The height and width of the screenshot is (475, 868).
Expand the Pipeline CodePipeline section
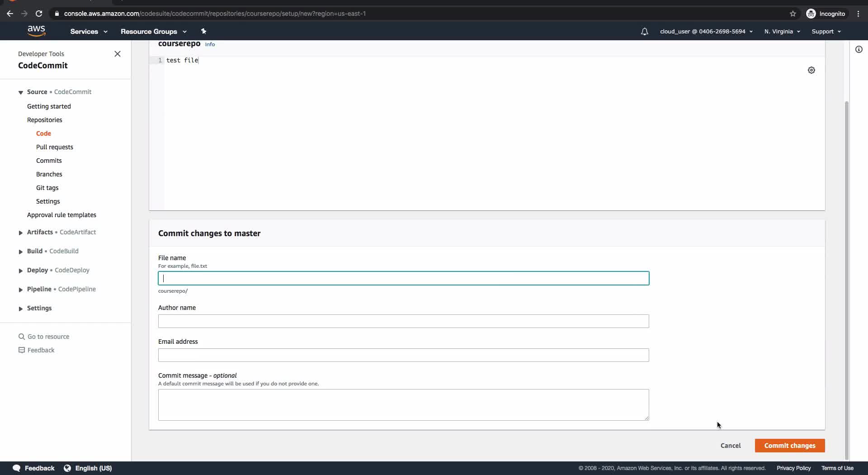(x=21, y=290)
